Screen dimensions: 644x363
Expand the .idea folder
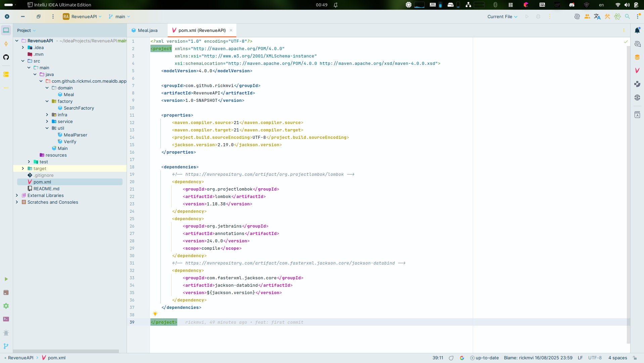23,47
